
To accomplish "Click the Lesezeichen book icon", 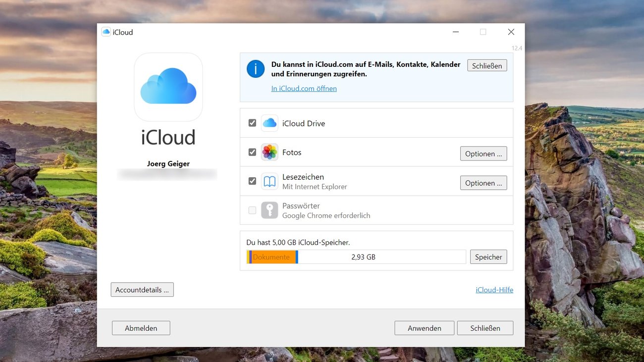I will point(269,182).
